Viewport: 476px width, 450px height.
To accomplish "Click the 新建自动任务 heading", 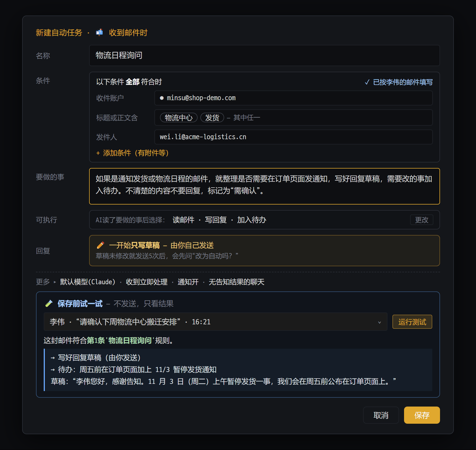I will coord(59,33).
